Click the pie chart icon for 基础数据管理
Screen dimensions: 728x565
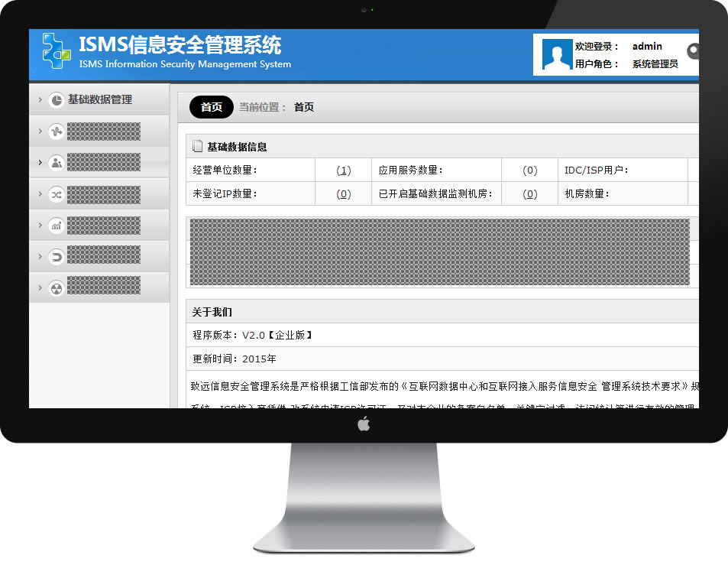point(56,100)
